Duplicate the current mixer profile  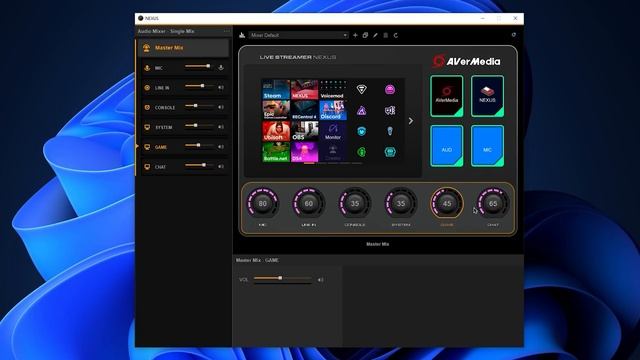coord(365,36)
